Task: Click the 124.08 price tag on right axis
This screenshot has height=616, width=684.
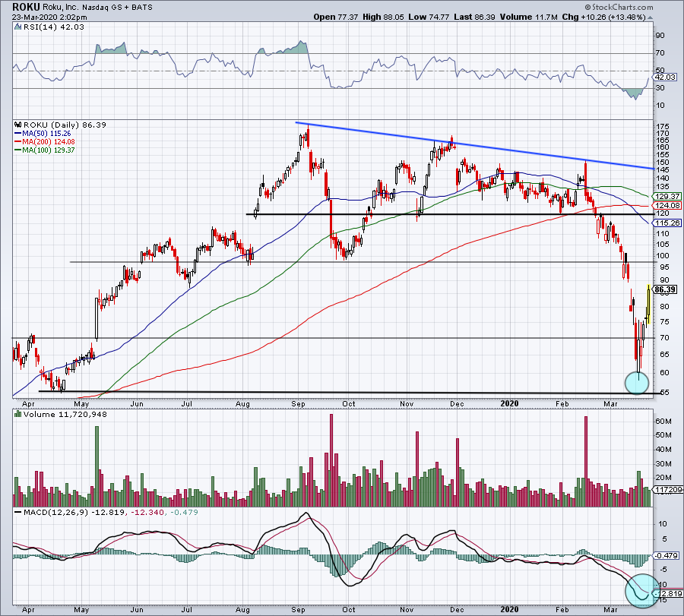Action: pos(667,205)
